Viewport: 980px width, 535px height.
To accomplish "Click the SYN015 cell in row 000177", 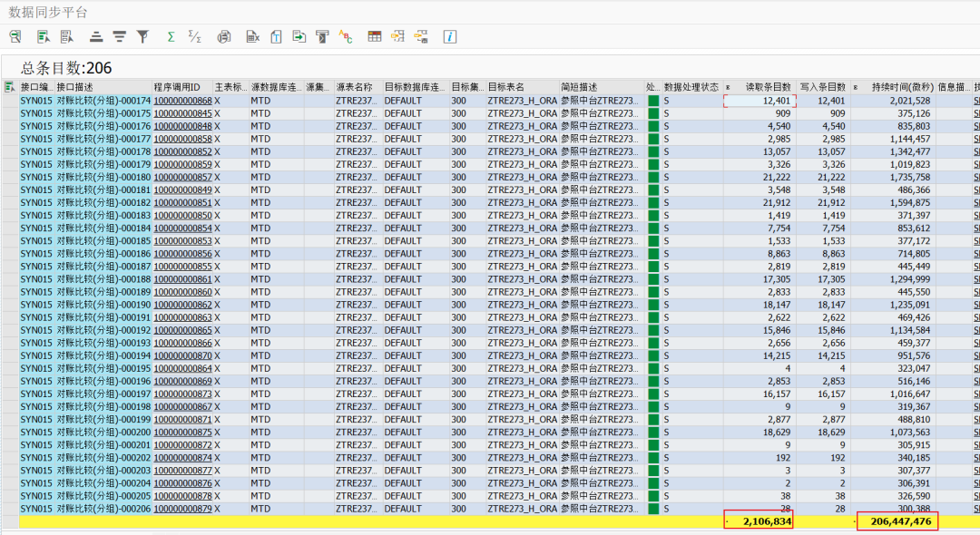I will click(x=36, y=140).
